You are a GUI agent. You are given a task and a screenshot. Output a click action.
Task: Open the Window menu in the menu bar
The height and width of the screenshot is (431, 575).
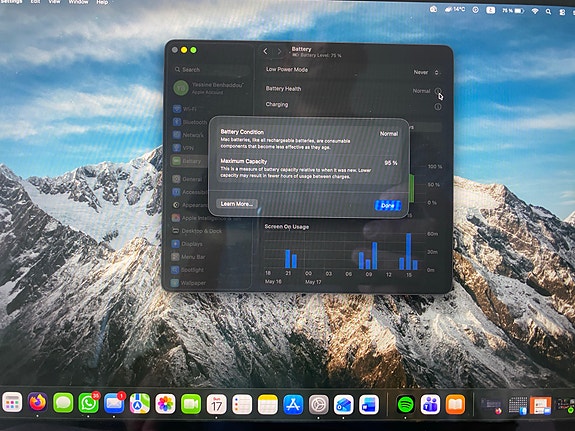[x=78, y=2]
